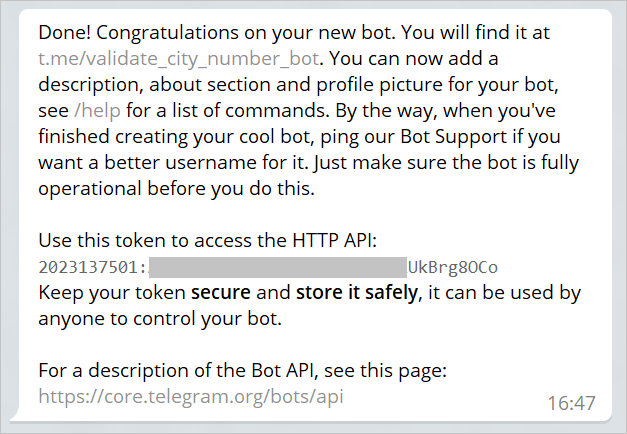Click the token prefix 2023137501
Image resolution: width=627 pixels, height=434 pixels.
pyautogui.click(x=92, y=267)
